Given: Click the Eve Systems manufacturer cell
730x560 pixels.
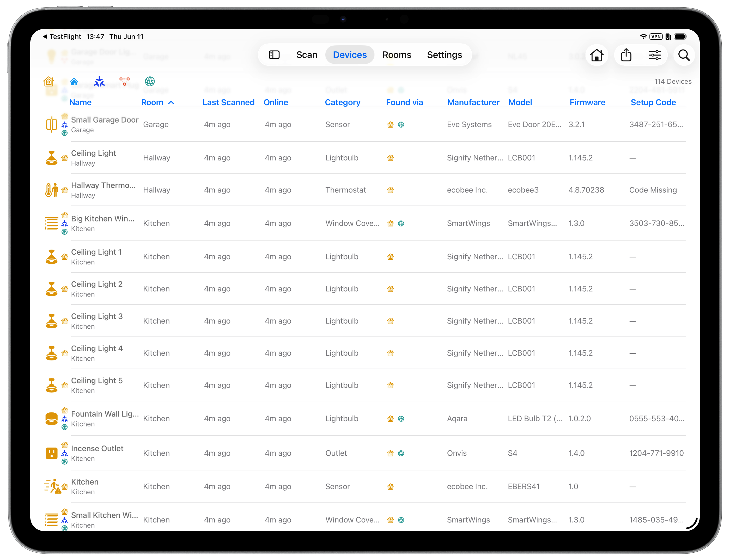Looking at the screenshot, I should 469,125.
